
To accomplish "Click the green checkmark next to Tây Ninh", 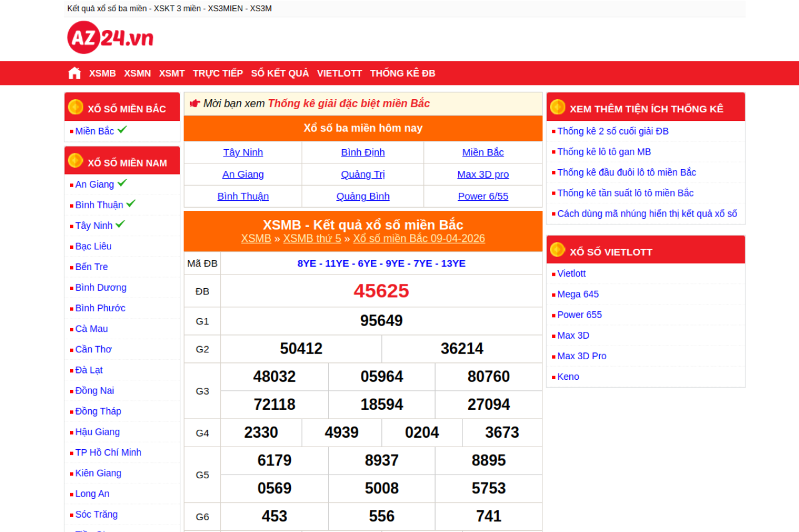I will pos(120,224).
